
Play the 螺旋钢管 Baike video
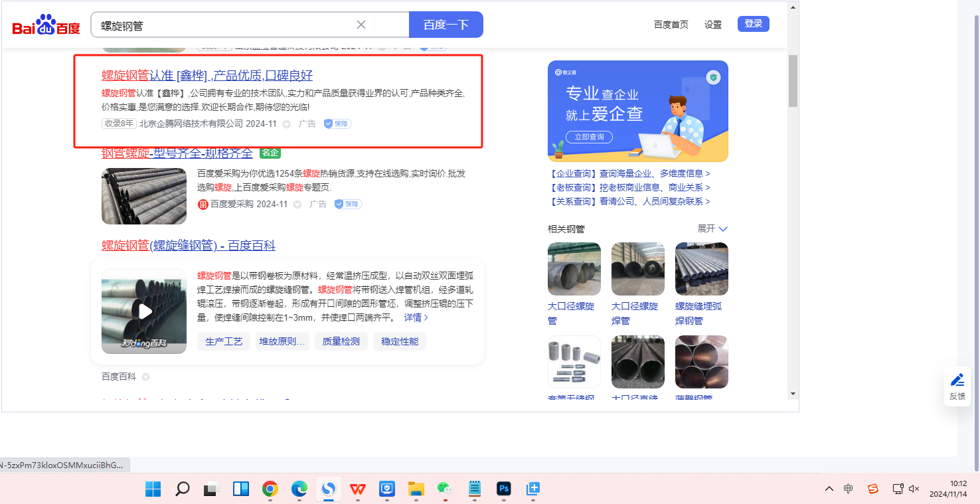pyautogui.click(x=144, y=311)
